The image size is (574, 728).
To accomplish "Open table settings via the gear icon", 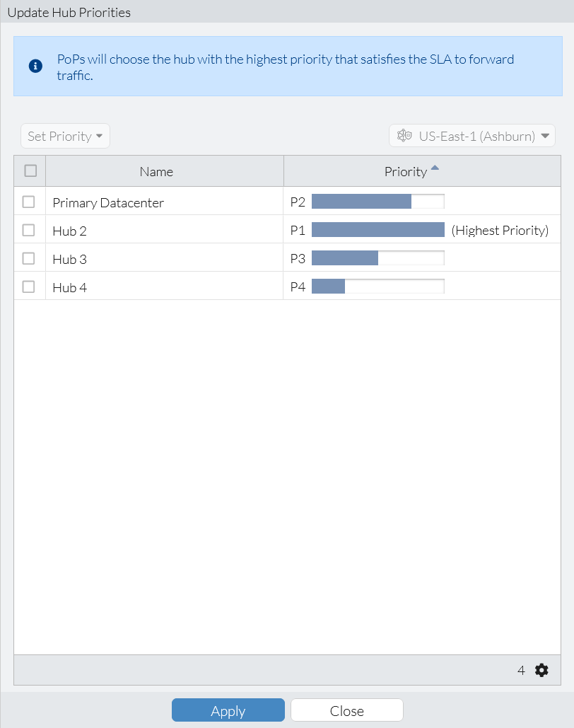I will click(541, 669).
